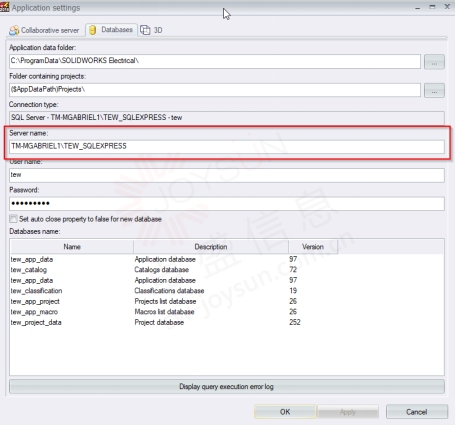Click version value 72
456x426 pixels.
coord(293,270)
